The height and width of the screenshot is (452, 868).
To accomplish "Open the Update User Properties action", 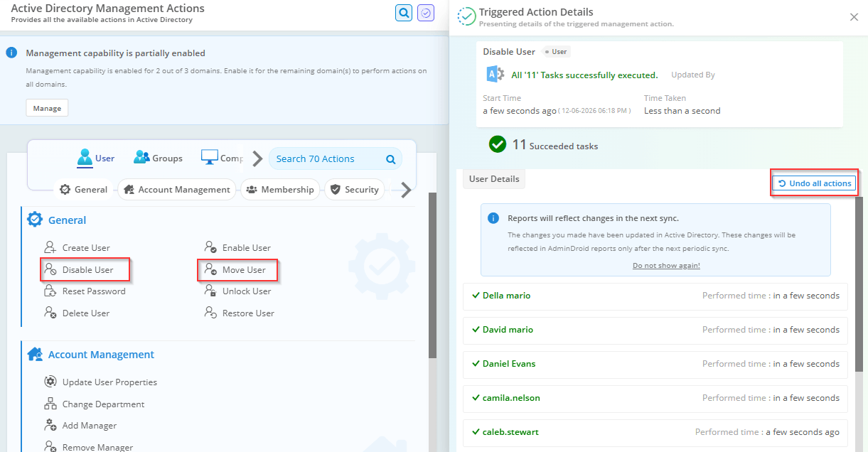I will 109,382.
